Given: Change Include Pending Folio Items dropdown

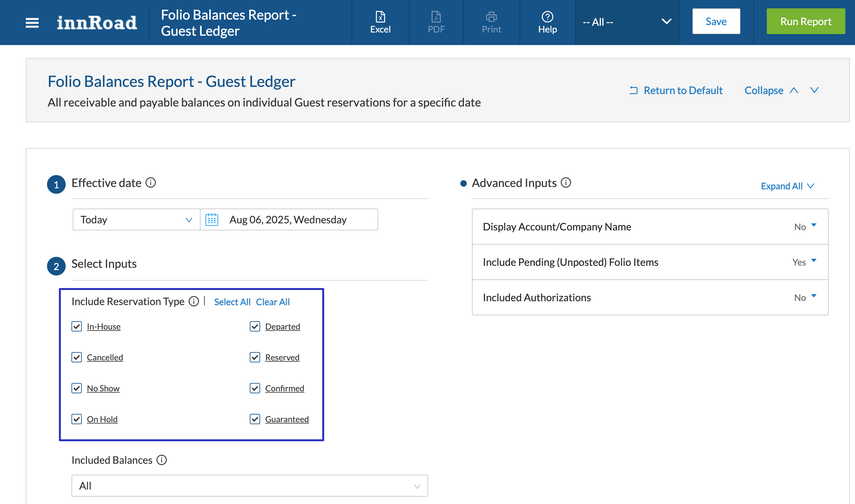Looking at the screenshot, I should [x=804, y=262].
